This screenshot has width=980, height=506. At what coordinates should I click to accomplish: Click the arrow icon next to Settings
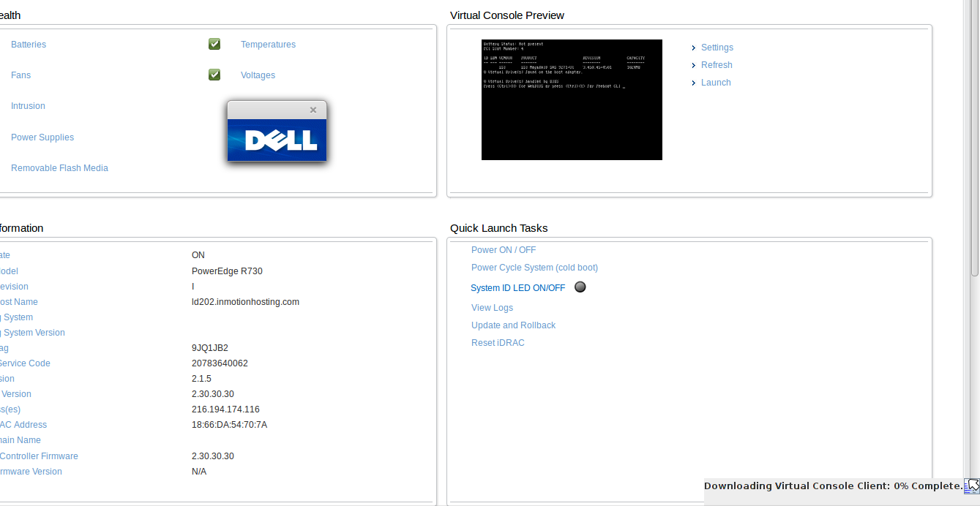click(694, 48)
